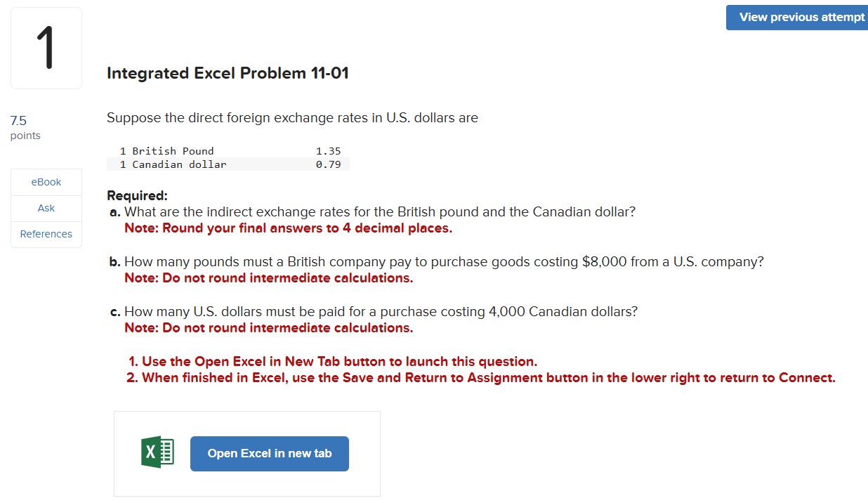
Task: Open Excel in new tab
Action: point(269,453)
